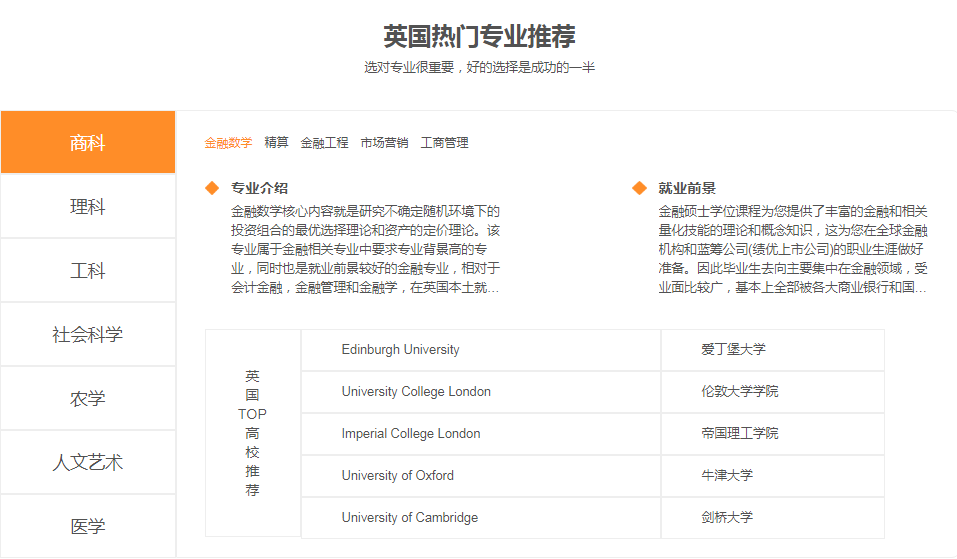Click the 剑桥大学 cell
957x559 pixels.
(x=773, y=518)
